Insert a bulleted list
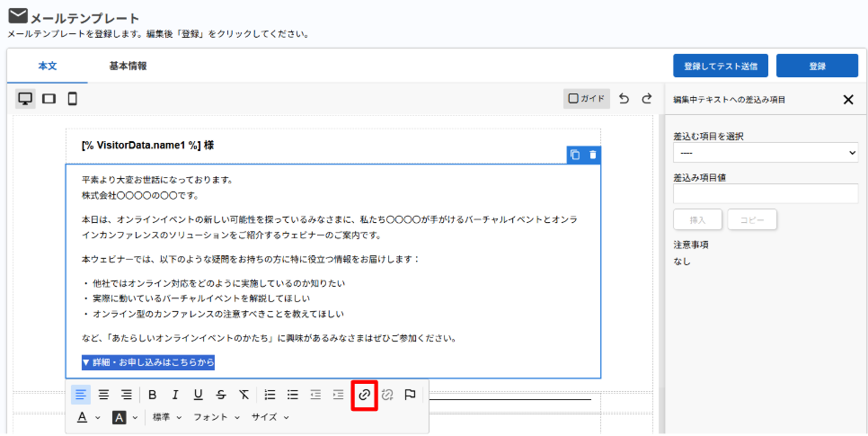The image size is (868, 436). tap(293, 395)
